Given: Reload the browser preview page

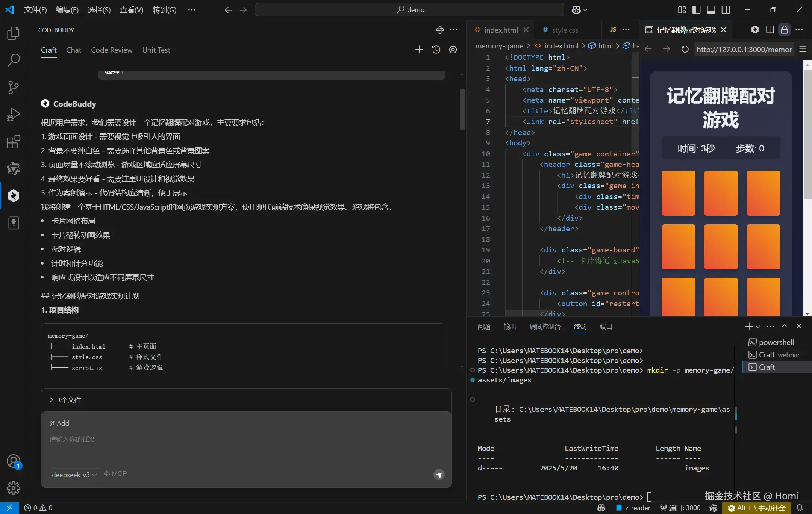Looking at the screenshot, I should pyautogui.click(x=685, y=49).
